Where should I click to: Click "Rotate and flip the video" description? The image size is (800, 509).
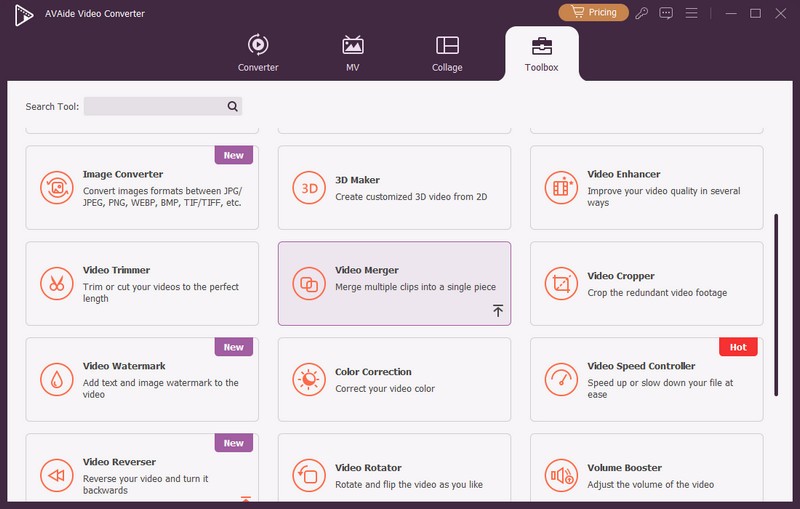point(409,484)
